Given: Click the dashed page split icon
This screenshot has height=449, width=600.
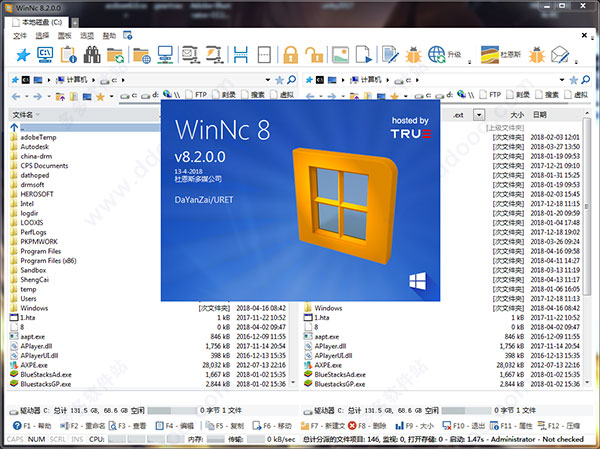Looking at the screenshot, I should click(264, 55).
